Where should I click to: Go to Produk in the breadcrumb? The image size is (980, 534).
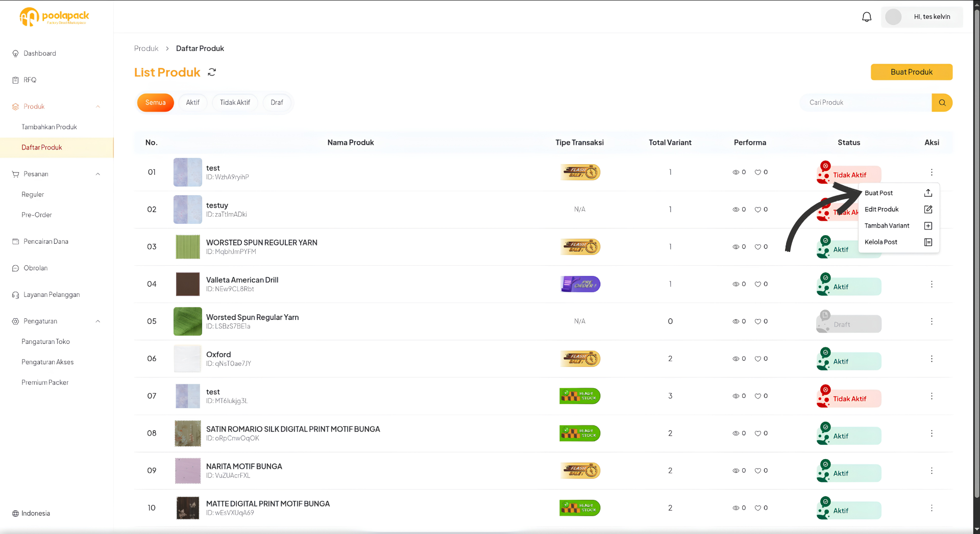pyautogui.click(x=146, y=48)
